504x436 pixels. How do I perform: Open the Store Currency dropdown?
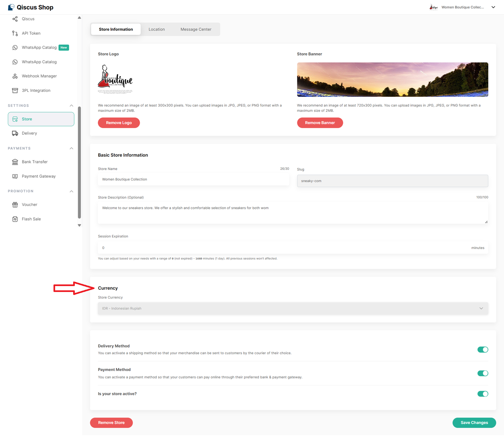(293, 308)
